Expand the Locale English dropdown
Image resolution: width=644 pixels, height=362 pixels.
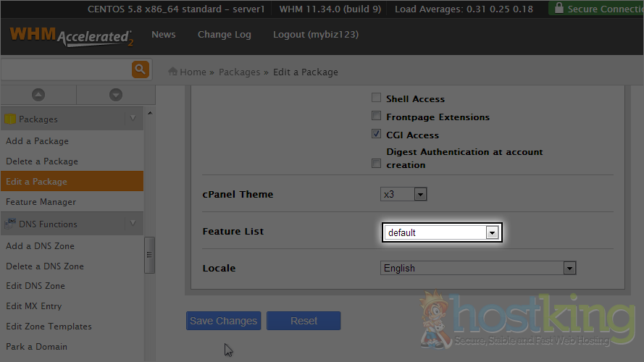[x=477, y=268]
